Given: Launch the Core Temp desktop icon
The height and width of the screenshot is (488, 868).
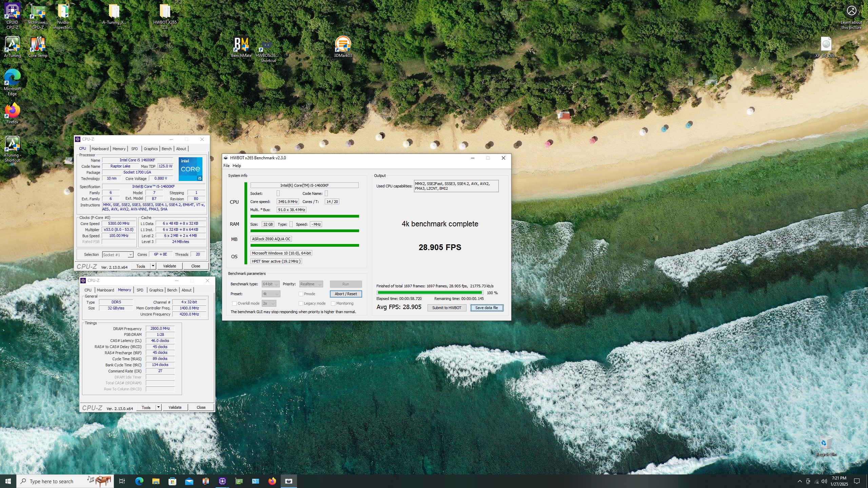Looking at the screenshot, I should [38, 47].
